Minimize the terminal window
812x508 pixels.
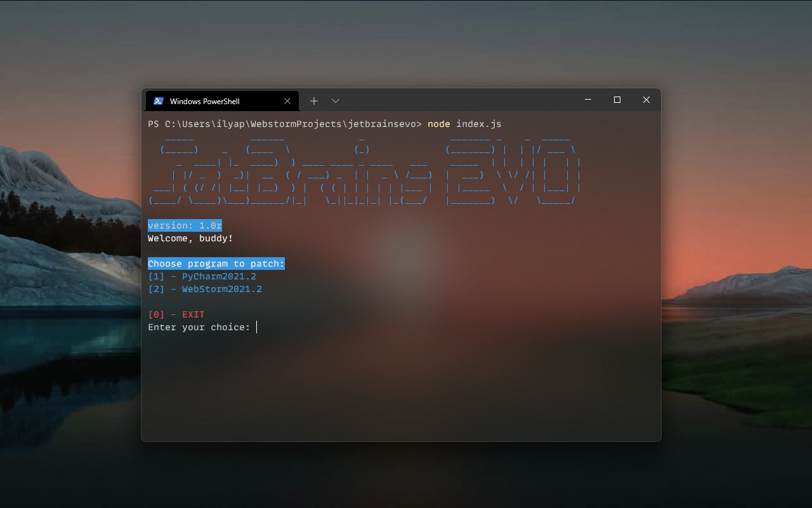tap(587, 100)
